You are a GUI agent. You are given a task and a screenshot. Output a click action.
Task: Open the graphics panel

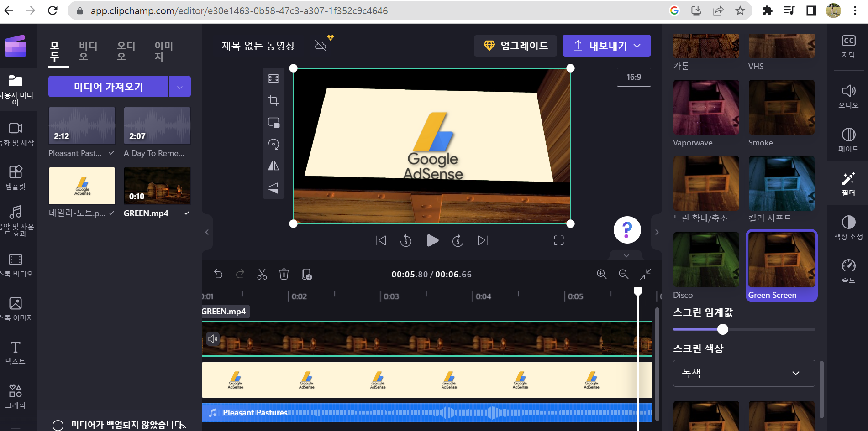click(16, 396)
